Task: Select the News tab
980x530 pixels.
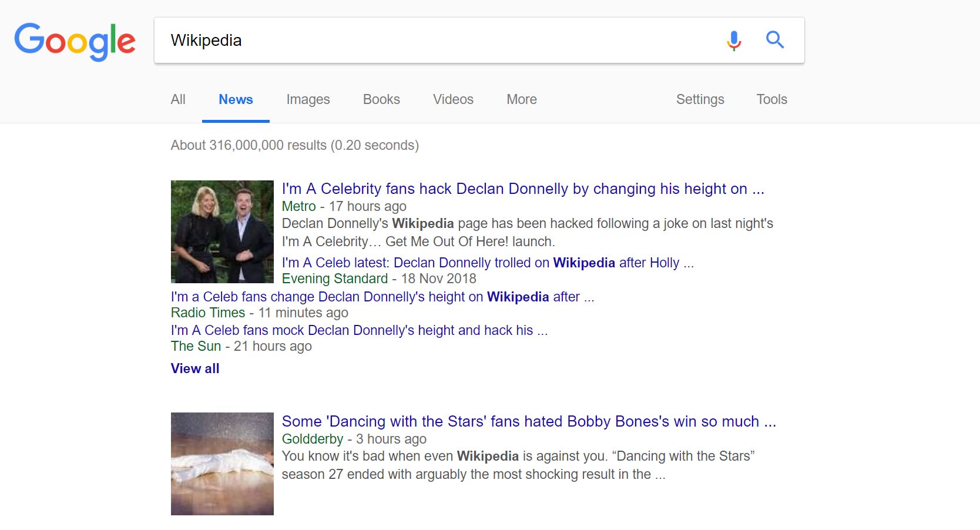Action: click(236, 99)
